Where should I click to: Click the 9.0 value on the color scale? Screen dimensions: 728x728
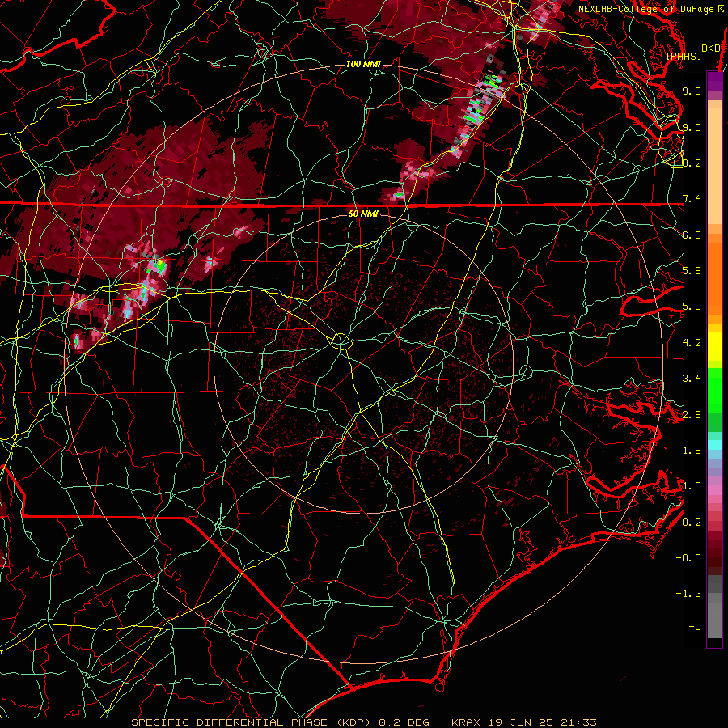coord(692,127)
